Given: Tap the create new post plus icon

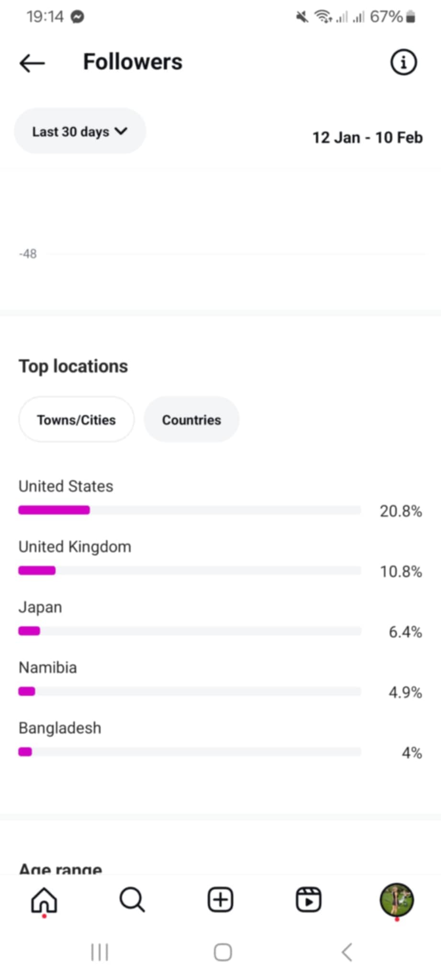Looking at the screenshot, I should [x=220, y=900].
